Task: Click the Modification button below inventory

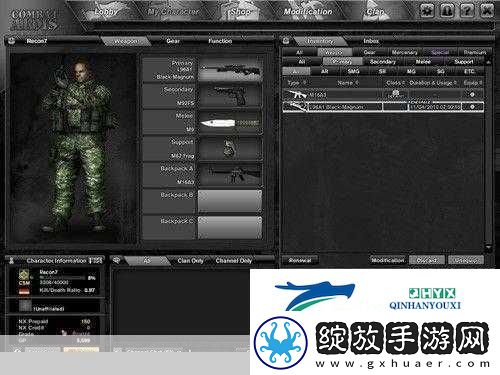Action: click(x=388, y=260)
